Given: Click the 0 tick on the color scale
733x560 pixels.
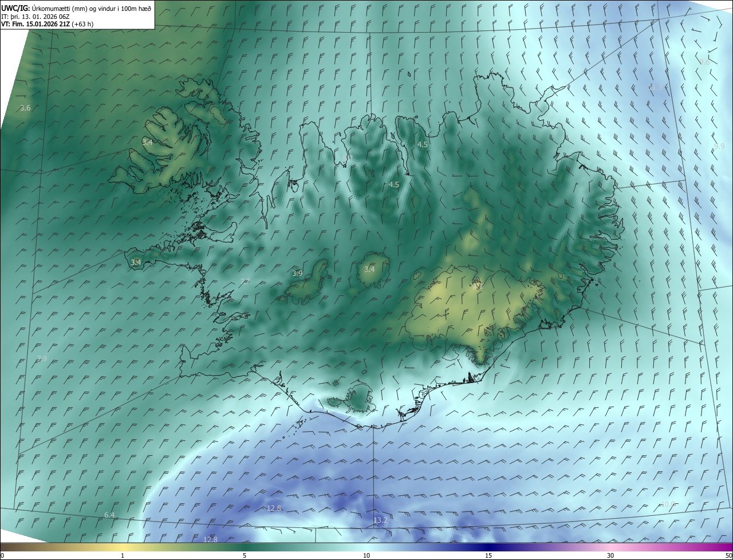Looking at the screenshot, I should pyautogui.click(x=2, y=556).
